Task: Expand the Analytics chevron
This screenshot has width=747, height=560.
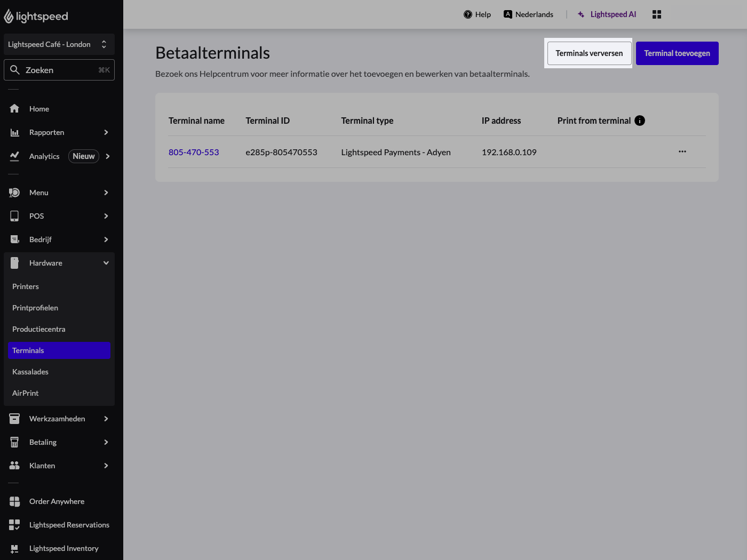Action: pyautogui.click(x=108, y=156)
